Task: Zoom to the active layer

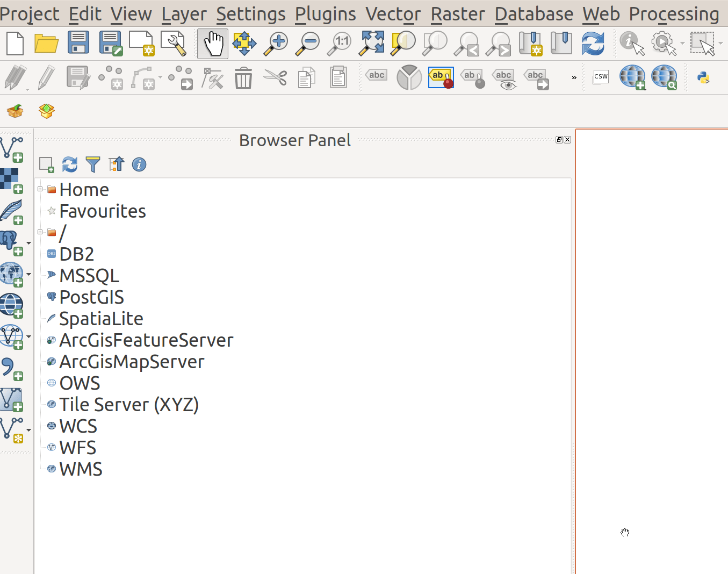Action: [x=435, y=44]
